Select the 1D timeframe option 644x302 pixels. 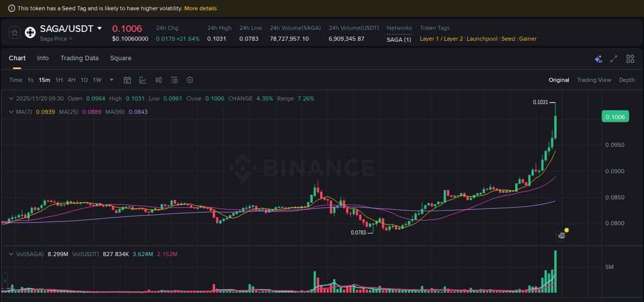(x=84, y=80)
